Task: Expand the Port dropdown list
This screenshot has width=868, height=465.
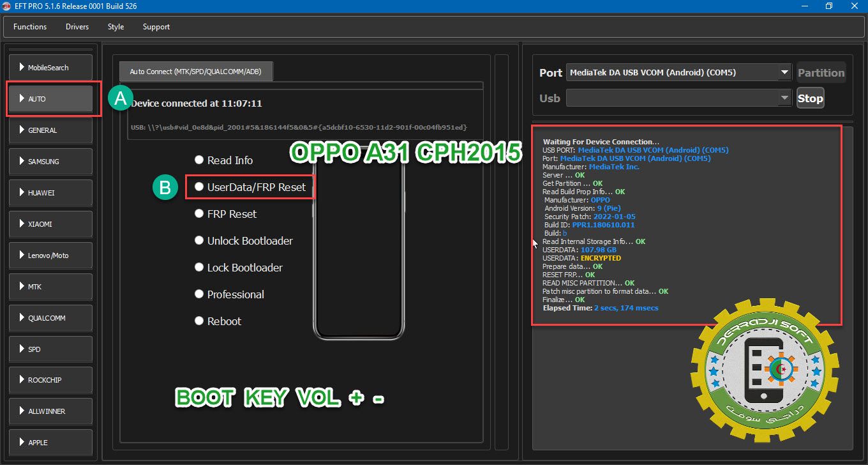Action: pyautogui.click(x=785, y=73)
